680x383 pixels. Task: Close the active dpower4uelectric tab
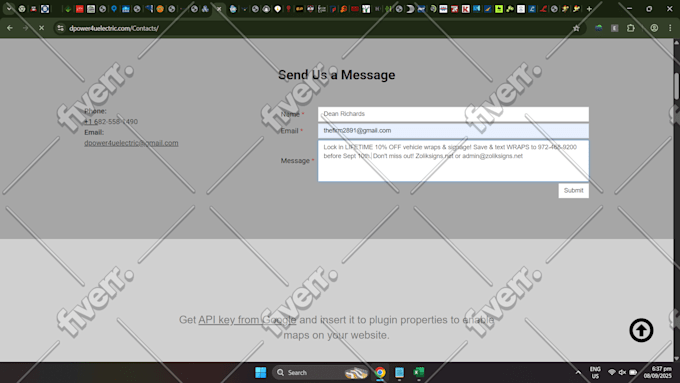(x=219, y=9)
